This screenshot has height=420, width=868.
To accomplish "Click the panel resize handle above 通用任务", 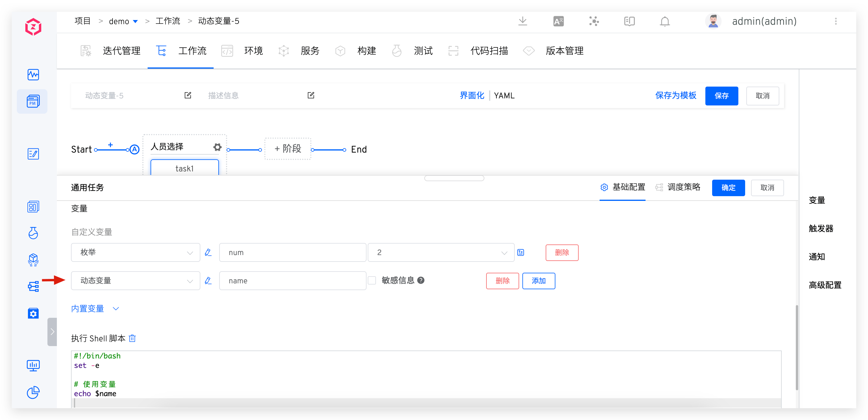I will 454,178.
